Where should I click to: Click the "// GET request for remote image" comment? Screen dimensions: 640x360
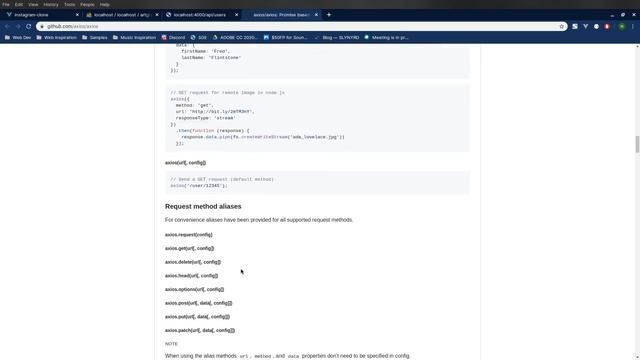pyautogui.click(x=227, y=93)
